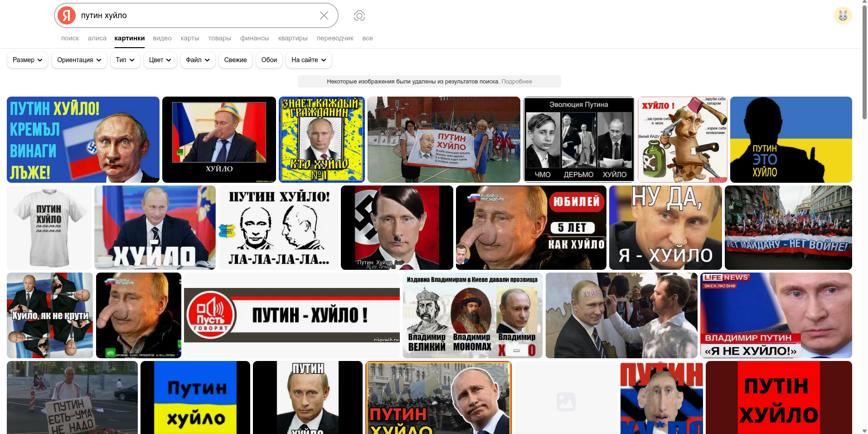Clear the search query with the X icon
868x434 pixels.
324,15
